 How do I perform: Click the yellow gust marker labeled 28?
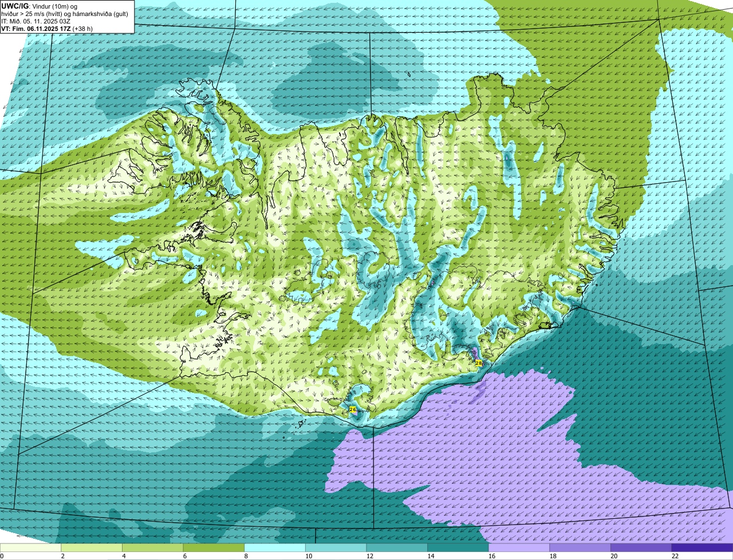click(479, 363)
